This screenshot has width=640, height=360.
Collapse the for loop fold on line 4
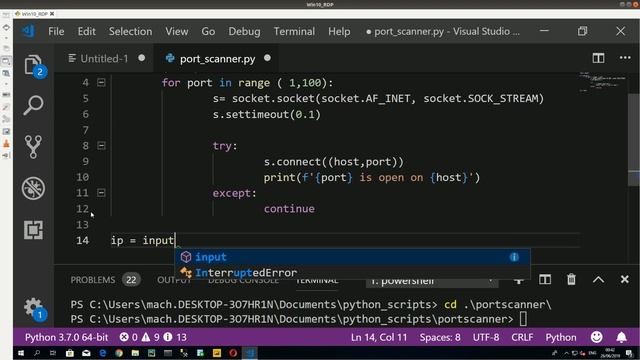click(101, 82)
